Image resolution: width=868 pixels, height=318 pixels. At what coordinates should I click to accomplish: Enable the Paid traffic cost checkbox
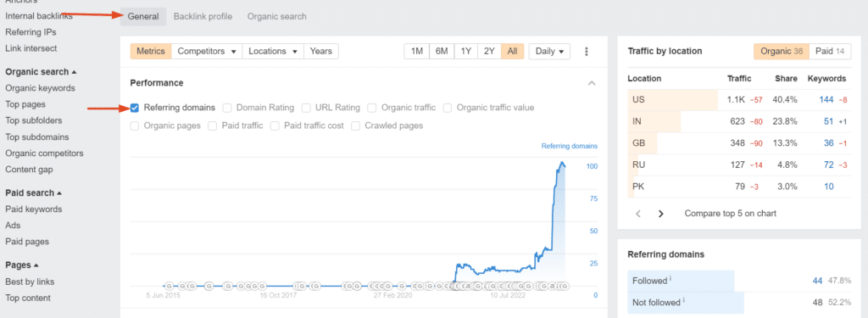(275, 126)
